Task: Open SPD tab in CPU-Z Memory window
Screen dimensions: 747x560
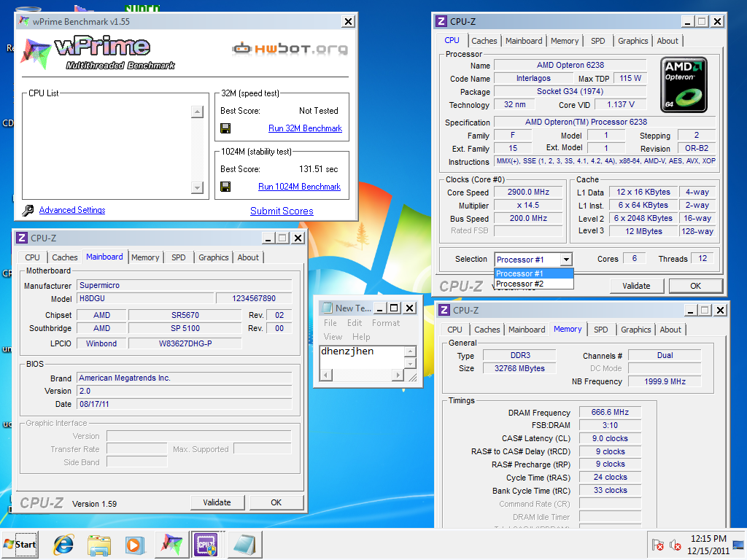Action: click(601, 330)
